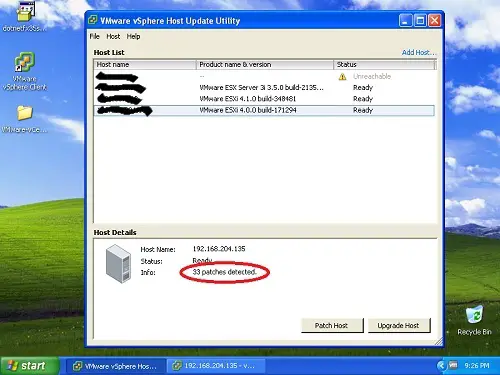The width and height of the screenshot is (500, 375).
Task: Click the Unreachable status text
Action: click(x=372, y=76)
